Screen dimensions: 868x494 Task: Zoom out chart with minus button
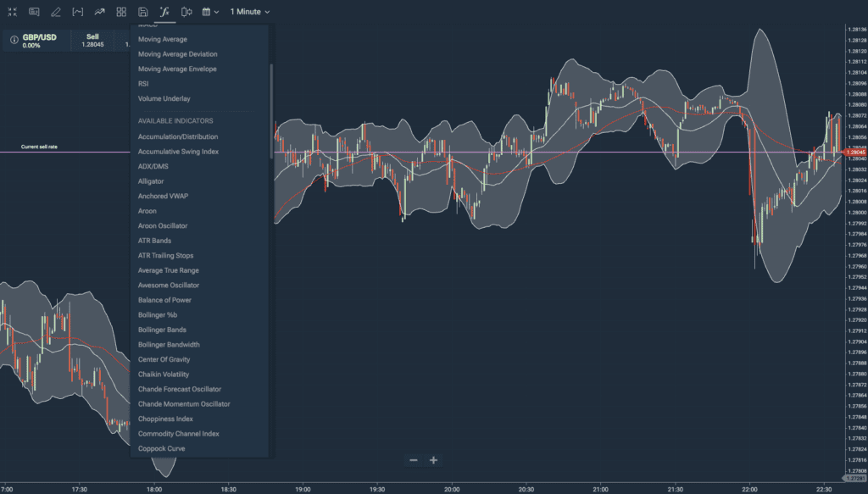[413, 460]
